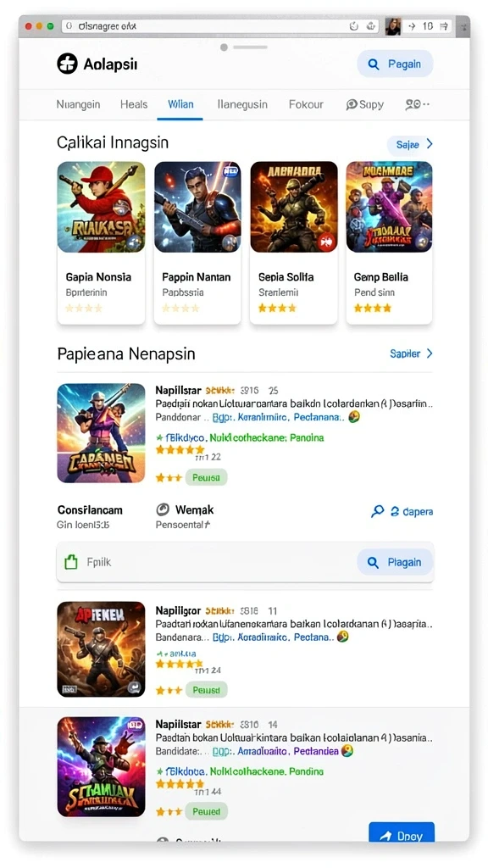The width and height of the screenshot is (488, 868).
Task: Open the Gapia Nonsia game card
Action: 102,242
